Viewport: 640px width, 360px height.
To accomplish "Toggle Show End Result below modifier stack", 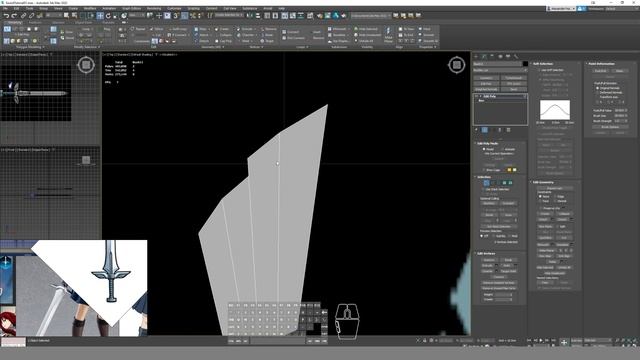I will (484, 130).
